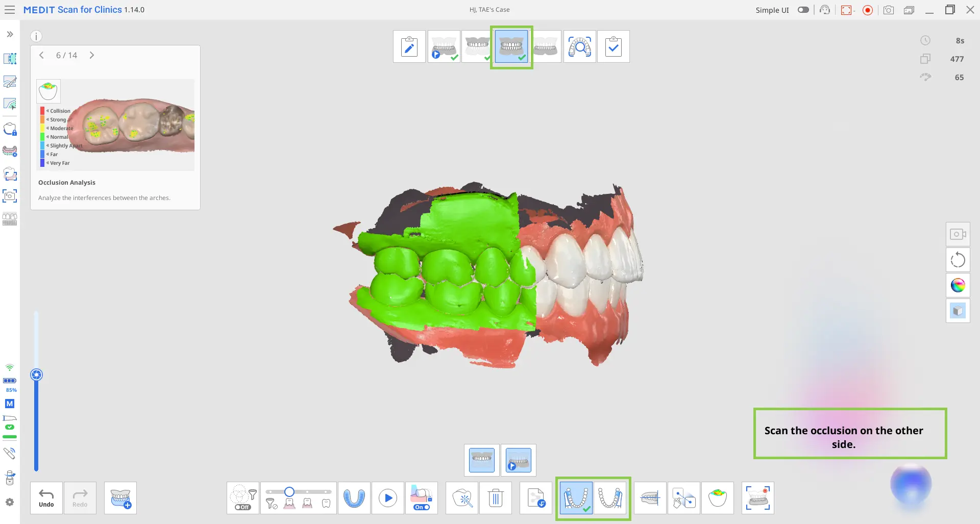This screenshot has height=524, width=980.
Task: Select the second side occlusion scan button
Action: (610, 498)
